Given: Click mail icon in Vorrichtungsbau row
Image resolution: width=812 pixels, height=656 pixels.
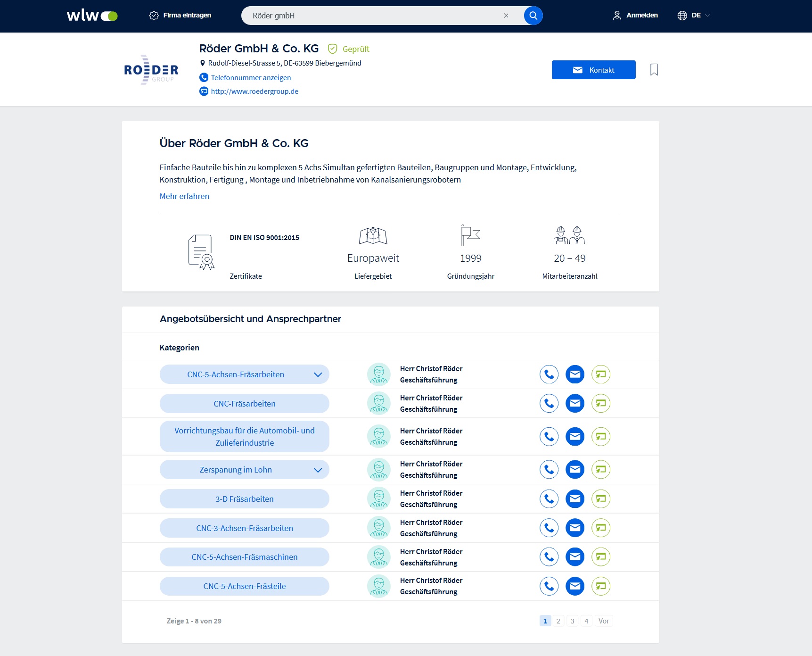Looking at the screenshot, I should click(x=575, y=437).
